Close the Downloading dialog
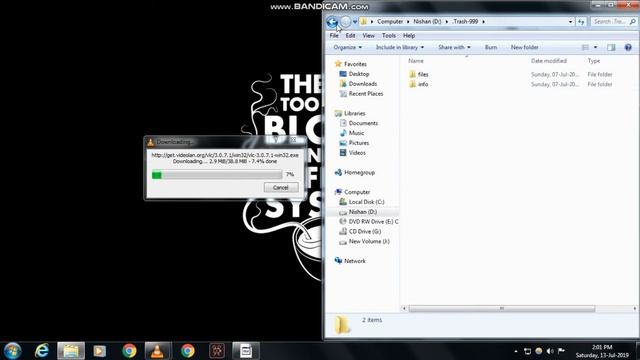 [293, 140]
